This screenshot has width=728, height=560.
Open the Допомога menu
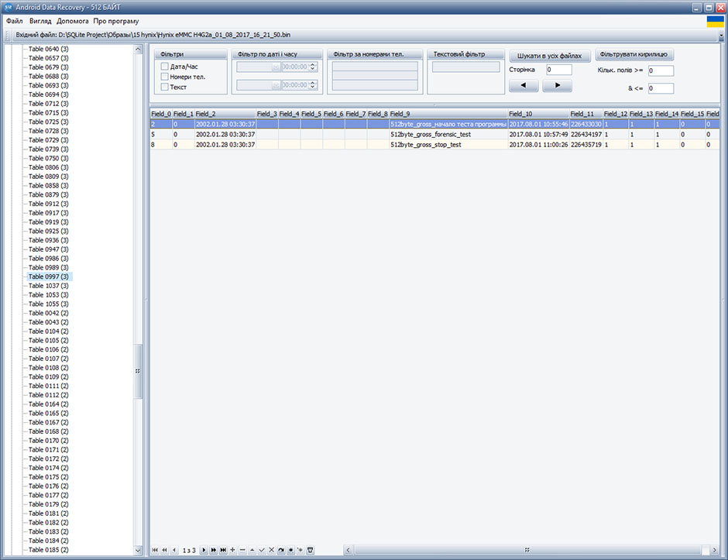[73, 21]
